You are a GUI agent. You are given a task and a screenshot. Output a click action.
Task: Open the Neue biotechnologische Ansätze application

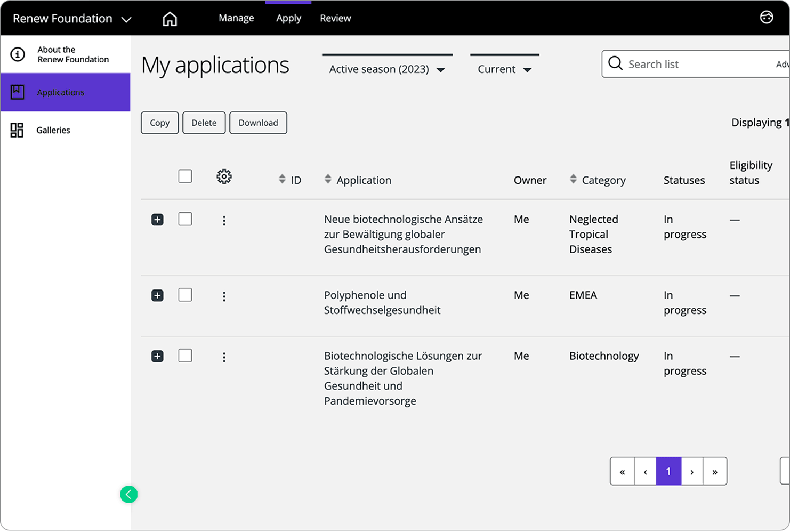click(x=404, y=234)
